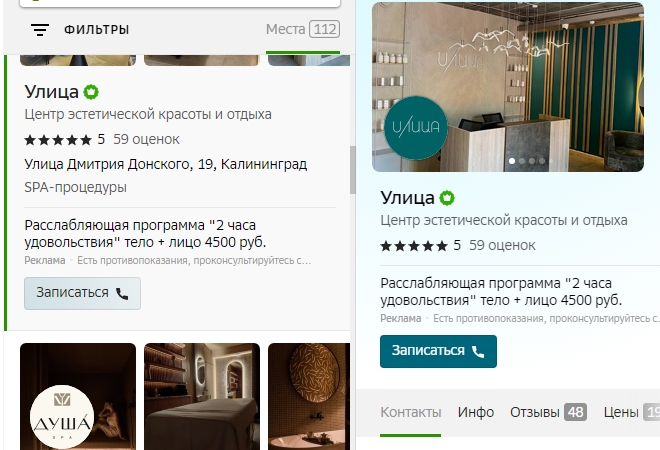
Task: Click the results list scrollbar thumb
Action: 353,170
